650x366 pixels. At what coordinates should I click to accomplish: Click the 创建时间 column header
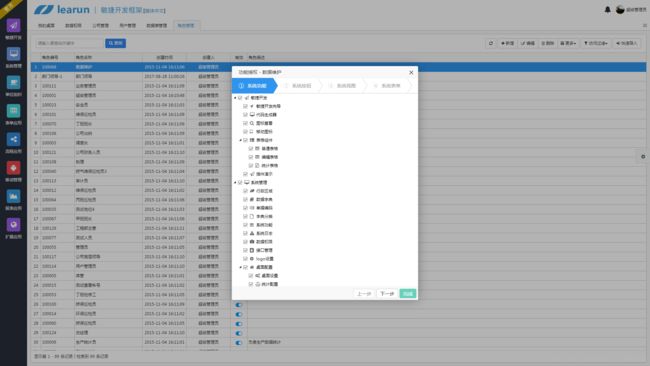coord(165,57)
